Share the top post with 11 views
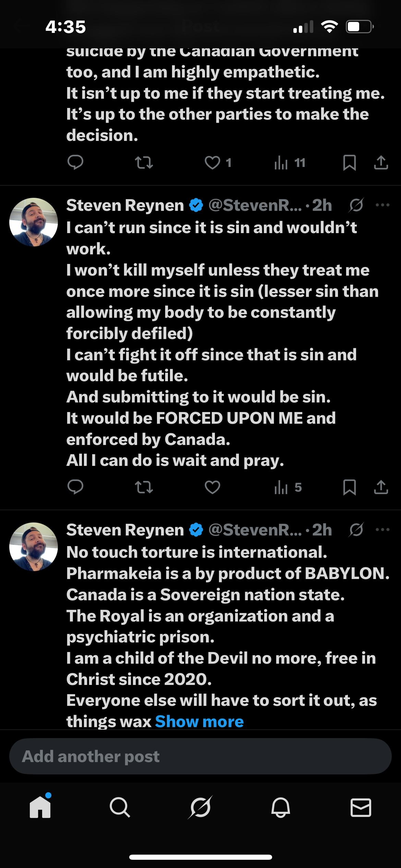The image size is (401, 868). click(x=381, y=162)
